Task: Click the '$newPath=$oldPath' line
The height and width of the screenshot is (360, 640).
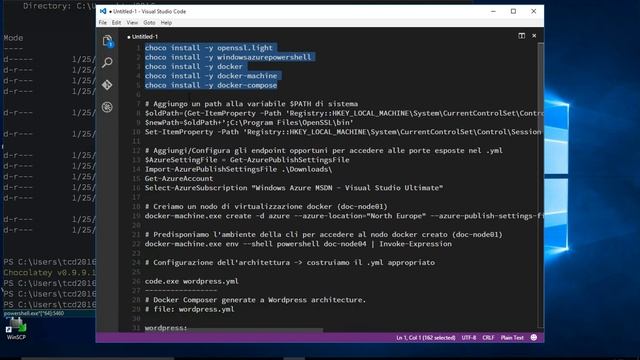Action: tap(249, 122)
